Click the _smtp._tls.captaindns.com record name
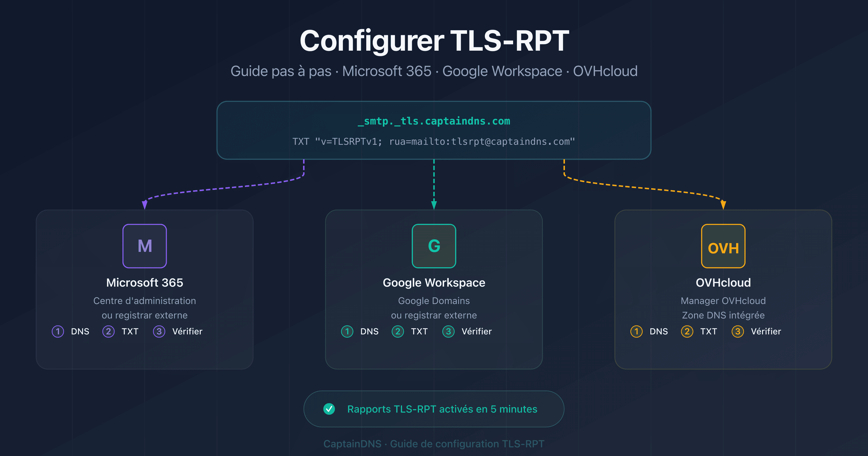868x456 pixels. coord(434,121)
